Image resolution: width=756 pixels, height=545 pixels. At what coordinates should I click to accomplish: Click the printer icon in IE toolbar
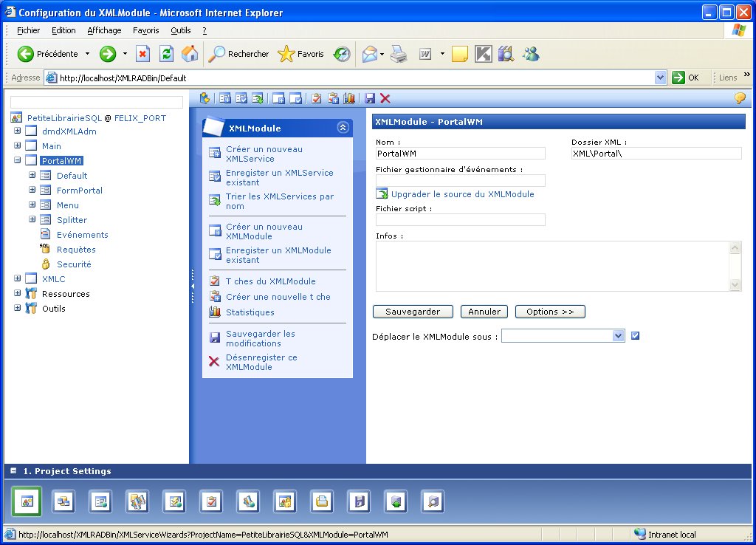point(399,53)
